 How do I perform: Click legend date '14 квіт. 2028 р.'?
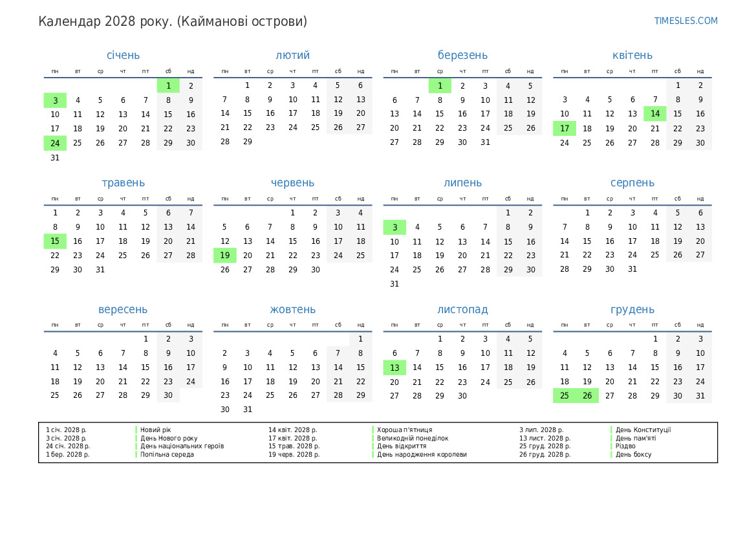[x=293, y=430]
